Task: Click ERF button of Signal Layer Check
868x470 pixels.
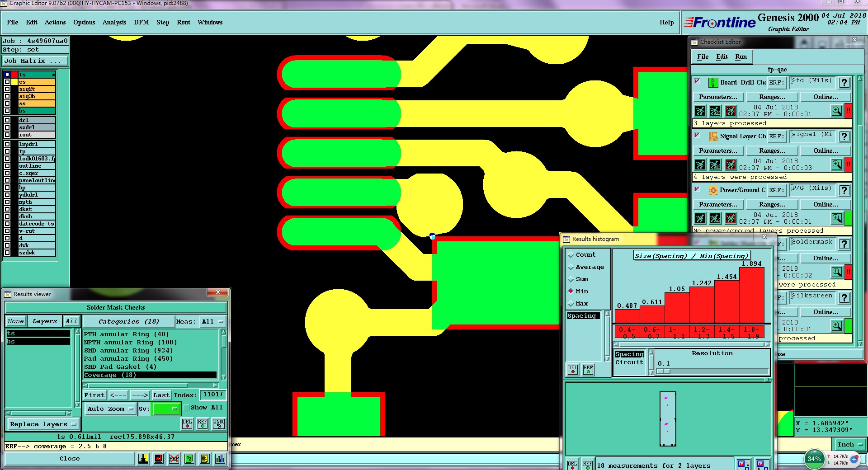Action: click(776, 136)
